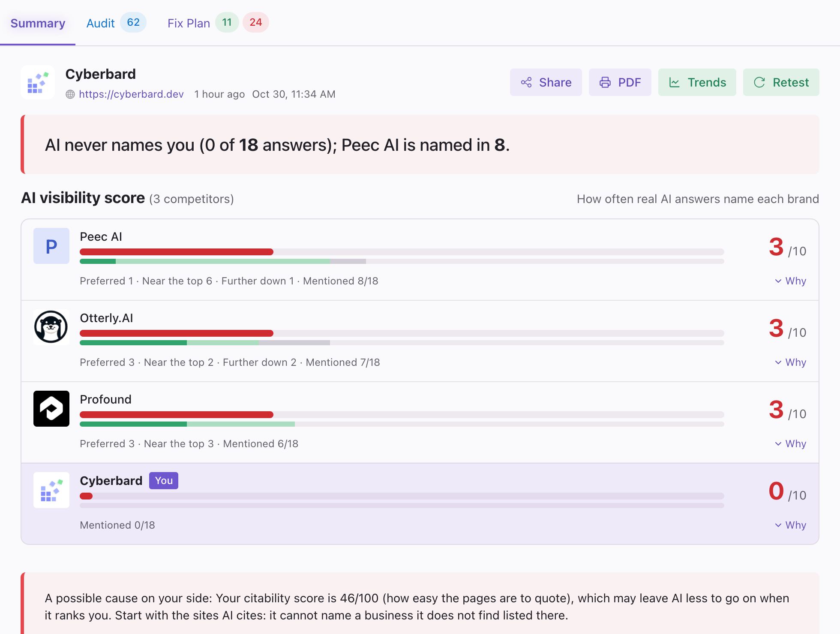This screenshot has height=634, width=840.
Task: Click Profound red score bar
Action: point(177,415)
